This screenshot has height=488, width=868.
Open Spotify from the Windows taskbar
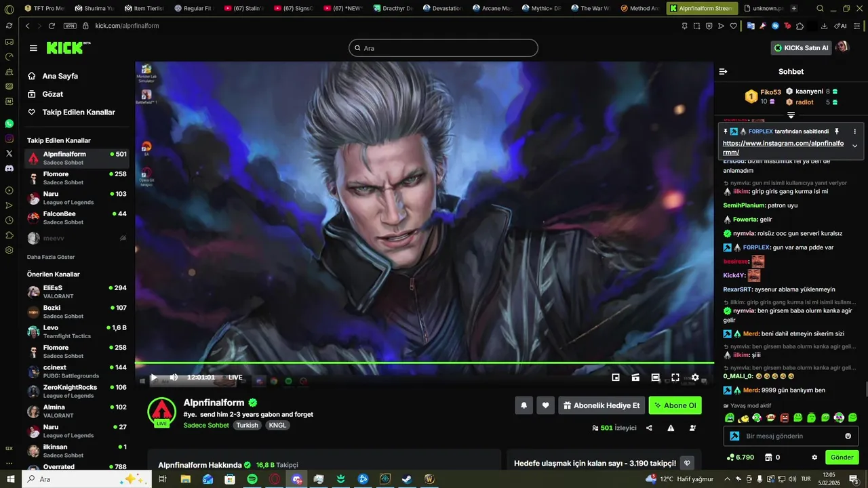(x=252, y=479)
